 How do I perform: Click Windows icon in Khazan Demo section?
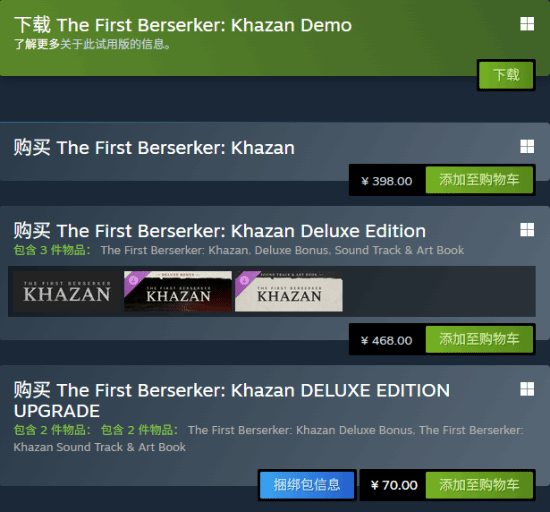click(527, 24)
